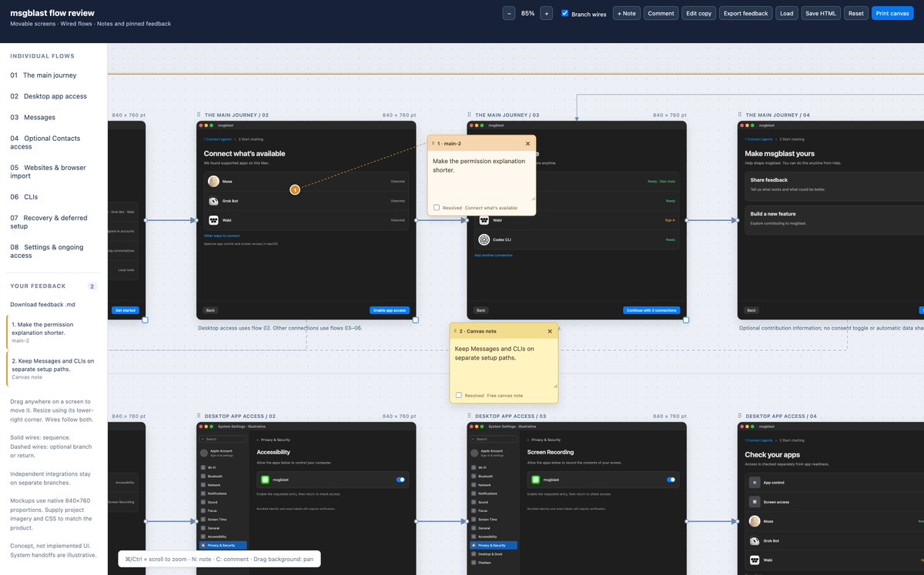Click the Other ways to connect link
The image size is (924, 575).
coord(222,236)
